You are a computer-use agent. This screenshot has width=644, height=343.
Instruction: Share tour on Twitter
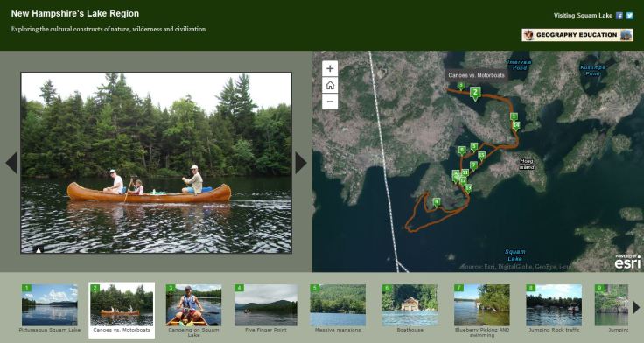click(630, 16)
